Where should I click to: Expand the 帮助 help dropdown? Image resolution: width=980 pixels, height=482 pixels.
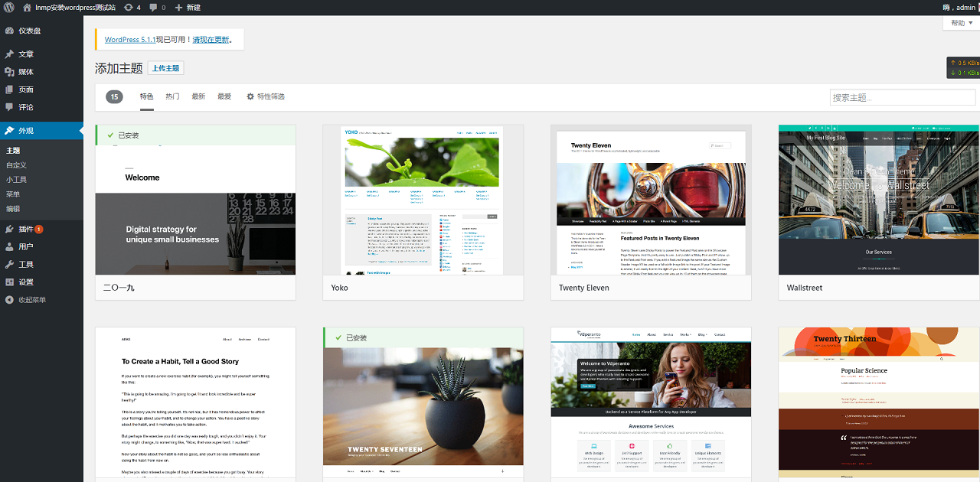[x=961, y=23]
